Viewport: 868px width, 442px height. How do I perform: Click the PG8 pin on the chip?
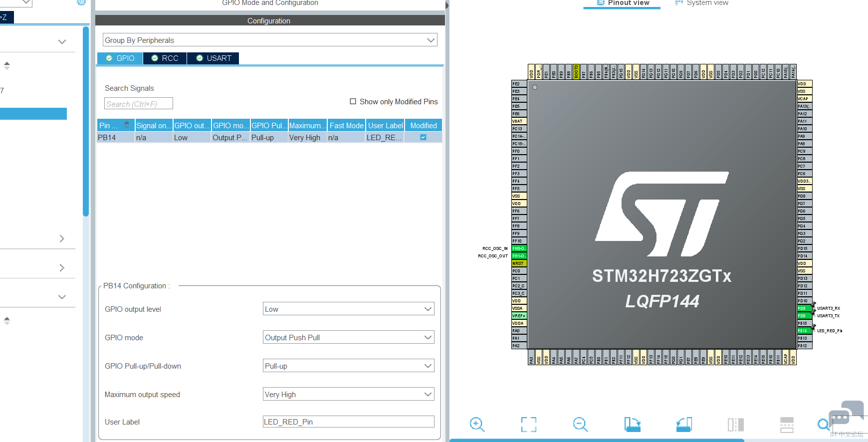804,196
